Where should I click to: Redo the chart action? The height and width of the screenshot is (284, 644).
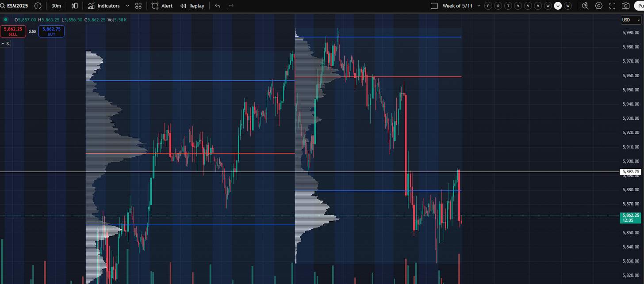point(231,6)
